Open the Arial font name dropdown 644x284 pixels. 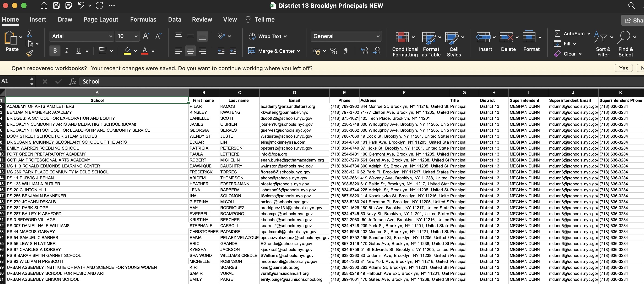coord(110,36)
